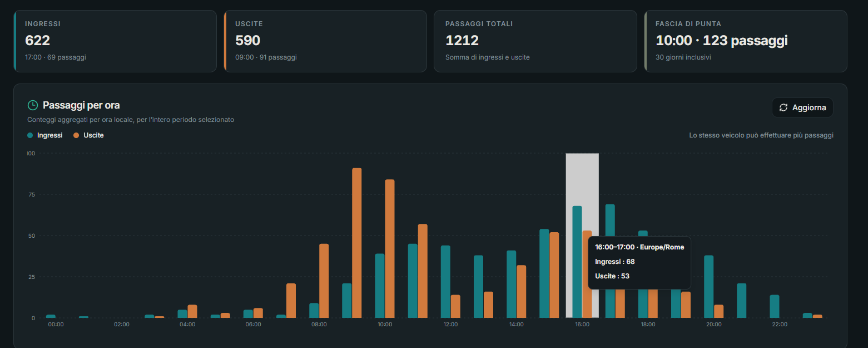Open the Uscite 590 summary card
Screen dimensions: 868x348
pyautogui.click(x=325, y=41)
